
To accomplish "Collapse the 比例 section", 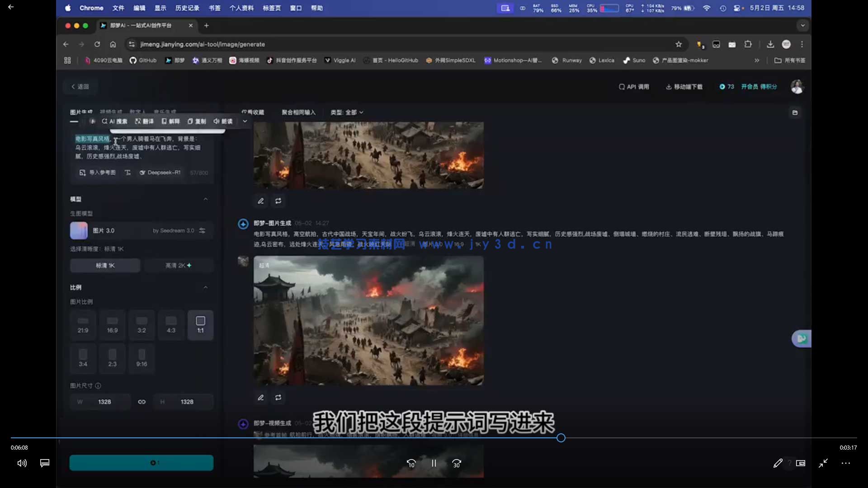I will tap(206, 287).
